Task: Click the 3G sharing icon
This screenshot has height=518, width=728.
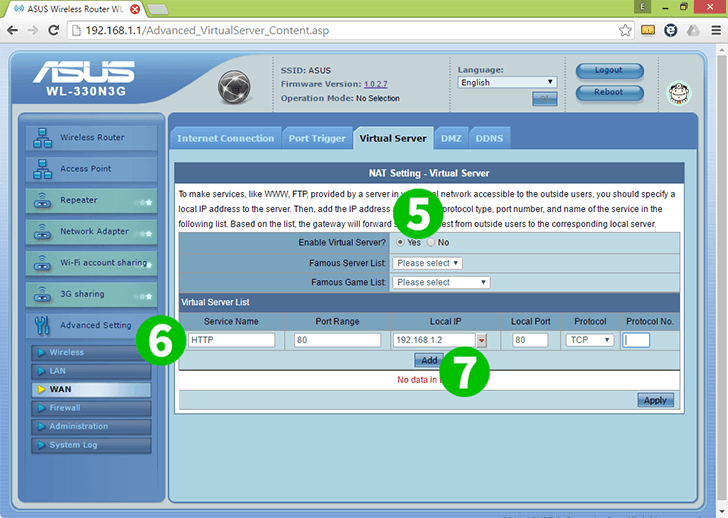Action: pos(42,294)
